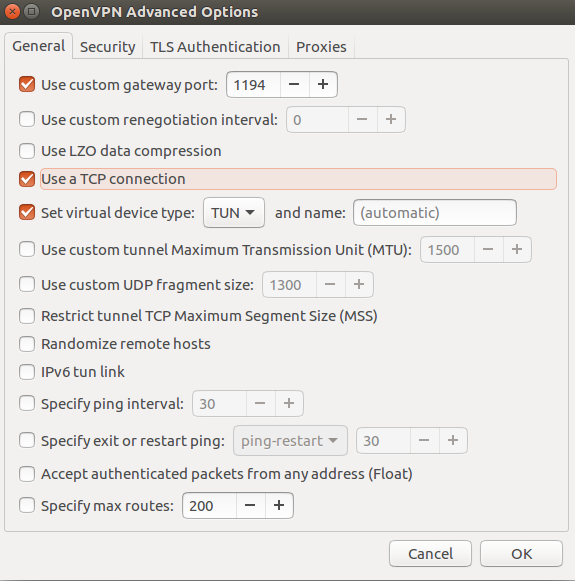Click the OK button

point(521,554)
